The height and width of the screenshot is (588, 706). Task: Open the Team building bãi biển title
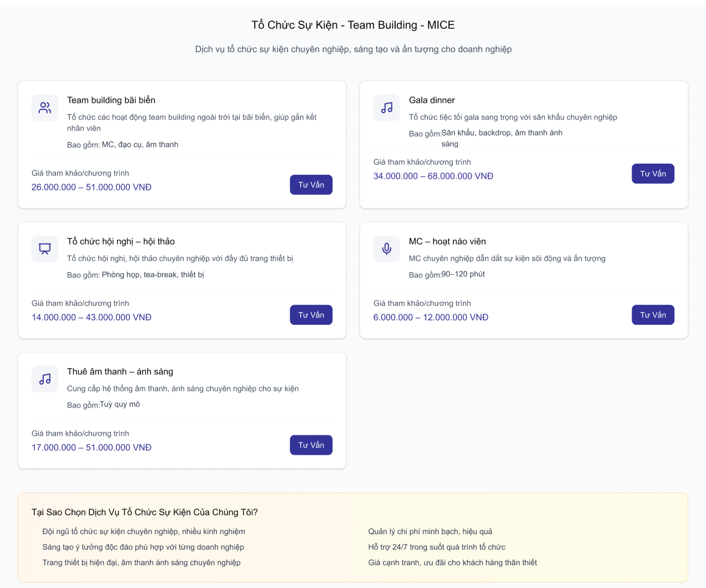click(111, 100)
